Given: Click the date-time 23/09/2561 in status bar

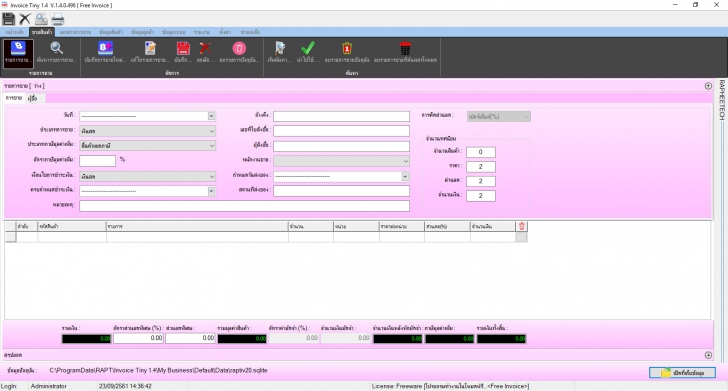Looking at the screenshot, I should point(125,386).
